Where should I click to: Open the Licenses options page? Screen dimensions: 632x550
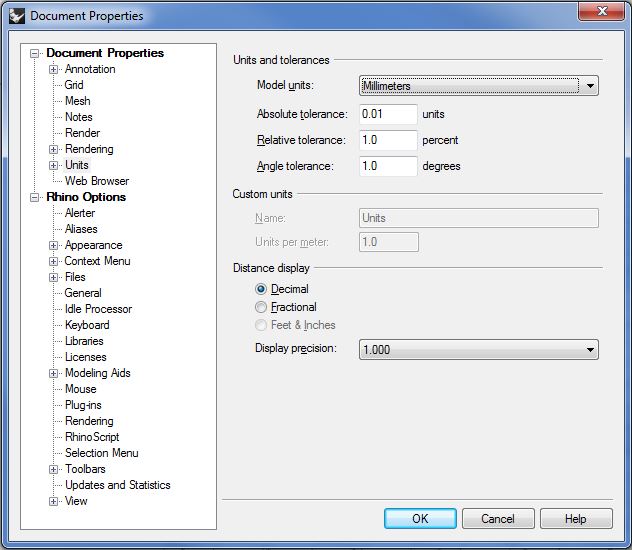[x=86, y=357]
